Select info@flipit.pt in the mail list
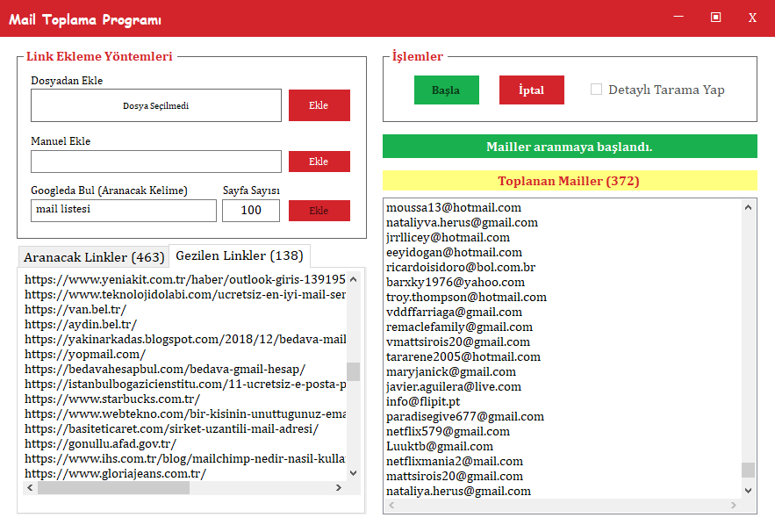The height and width of the screenshot is (532, 775). pos(423,401)
